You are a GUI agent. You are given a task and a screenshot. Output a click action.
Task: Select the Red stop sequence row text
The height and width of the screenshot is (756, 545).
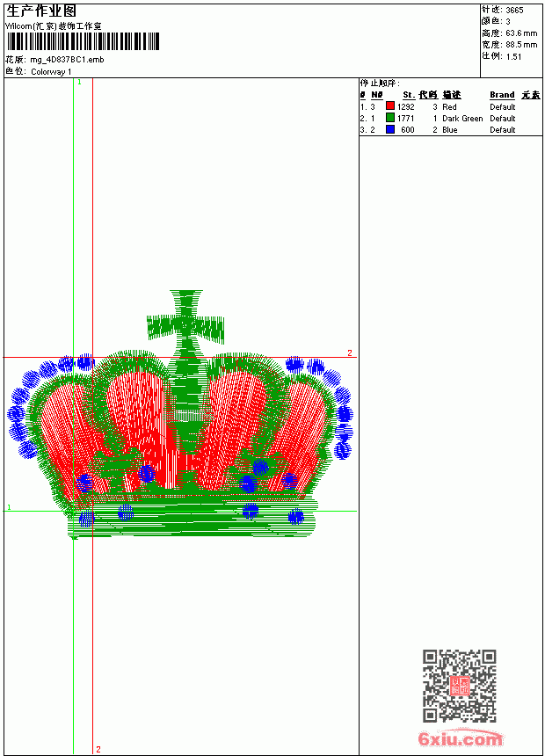point(438,106)
